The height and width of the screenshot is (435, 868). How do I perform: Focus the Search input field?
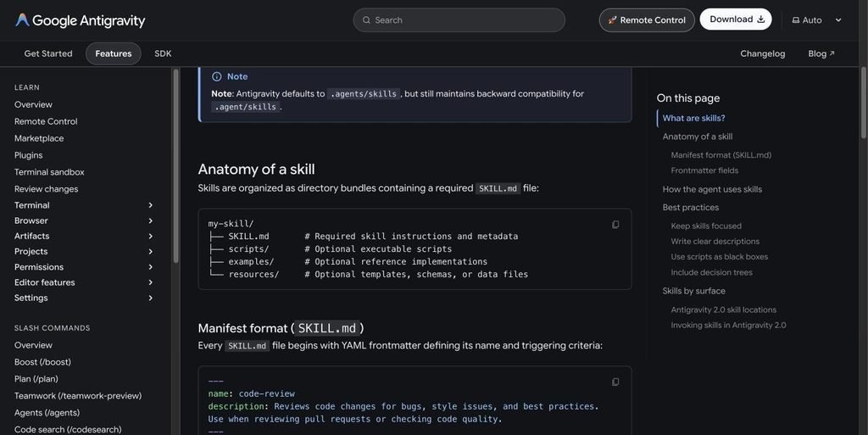(x=459, y=20)
